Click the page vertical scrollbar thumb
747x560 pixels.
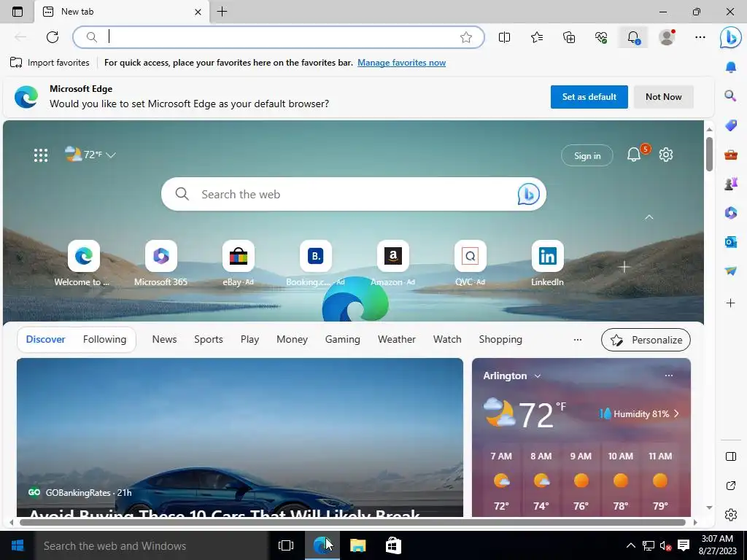click(709, 154)
